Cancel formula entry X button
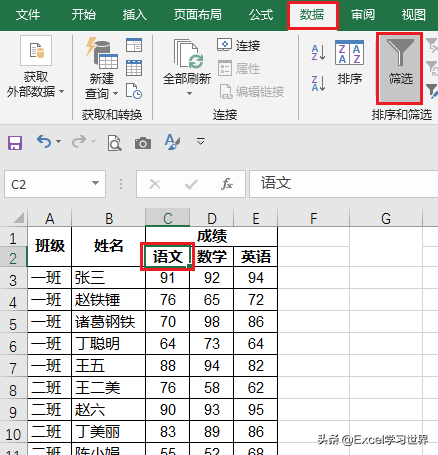The height and width of the screenshot is (455, 438). click(155, 184)
